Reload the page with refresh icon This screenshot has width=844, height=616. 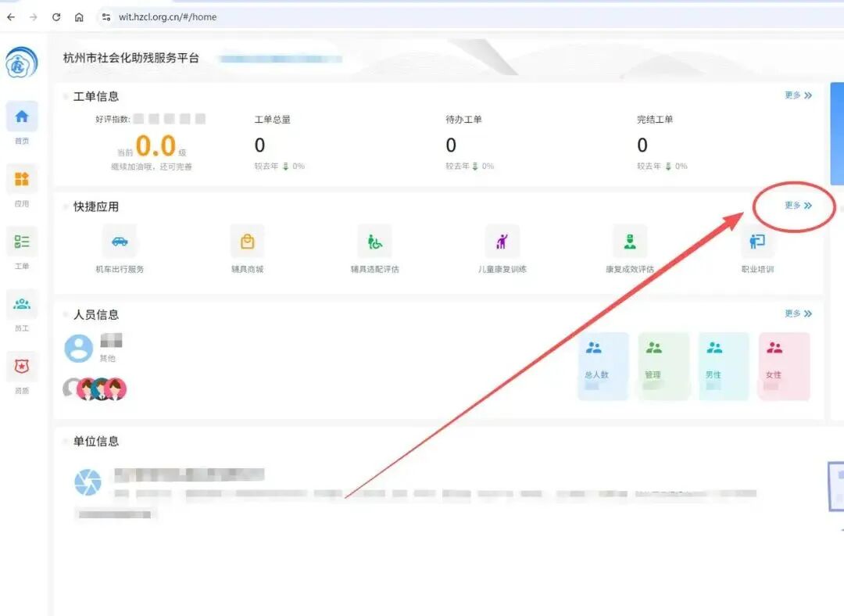(x=56, y=17)
